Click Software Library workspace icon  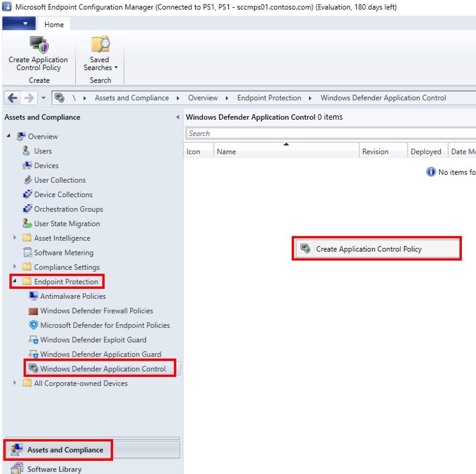[16, 468]
